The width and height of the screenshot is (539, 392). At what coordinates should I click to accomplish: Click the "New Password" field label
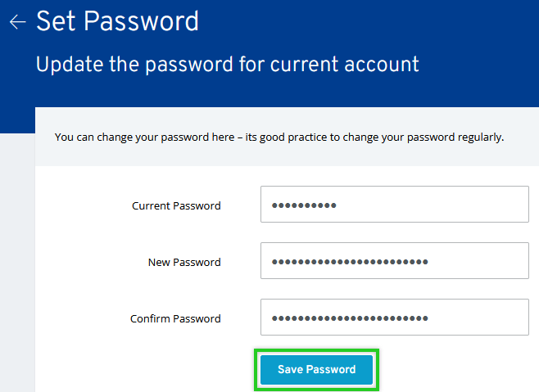tap(184, 263)
